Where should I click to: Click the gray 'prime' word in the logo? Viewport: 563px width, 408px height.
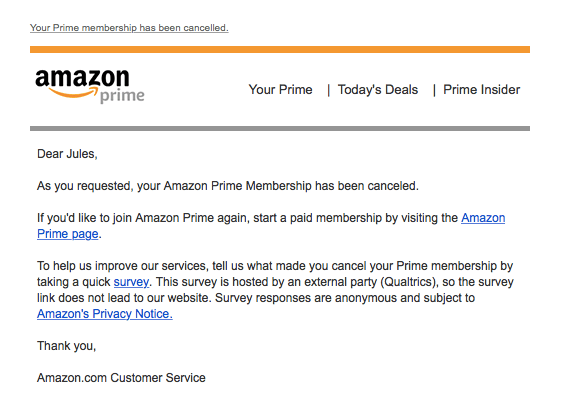pyautogui.click(x=122, y=96)
